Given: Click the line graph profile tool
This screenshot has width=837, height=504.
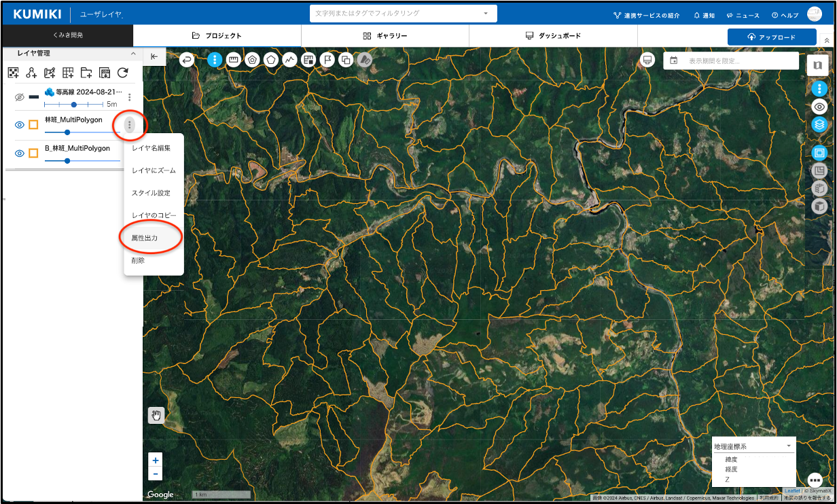Looking at the screenshot, I should click(290, 60).
